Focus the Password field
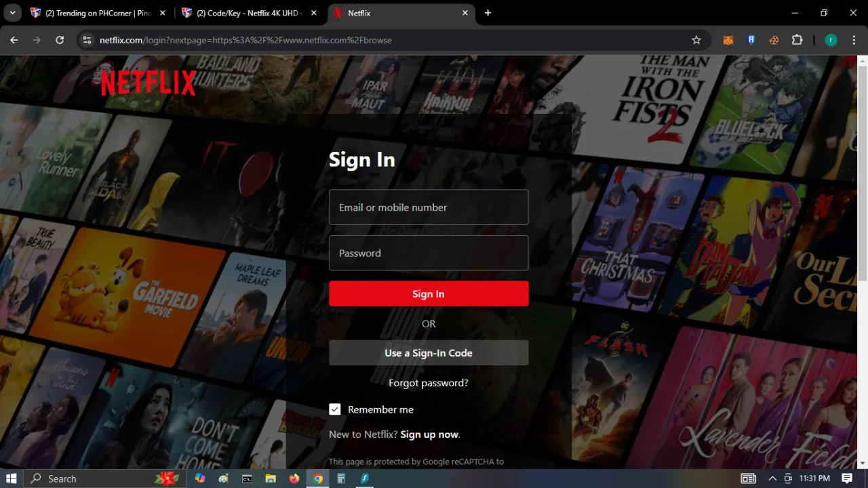The height and width of the screenshot is (488, 868). pos(429,253)
